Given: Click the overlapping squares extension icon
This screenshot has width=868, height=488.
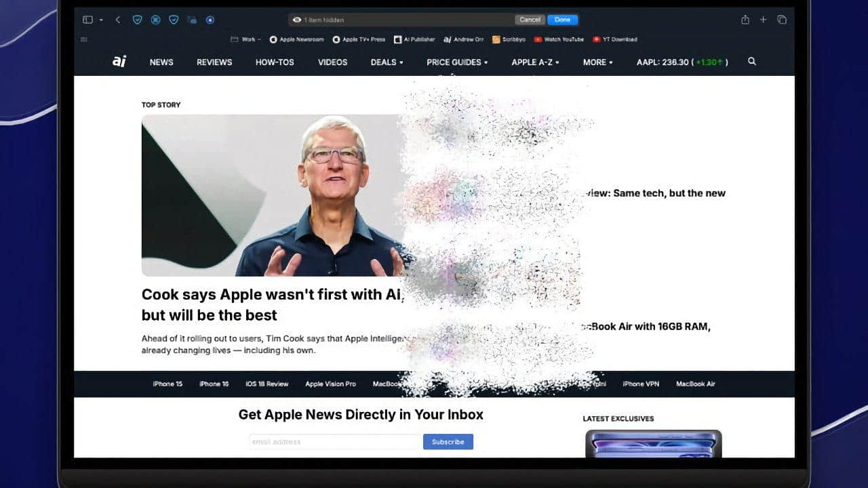Looking at the screenshot, I should [192, 20].
